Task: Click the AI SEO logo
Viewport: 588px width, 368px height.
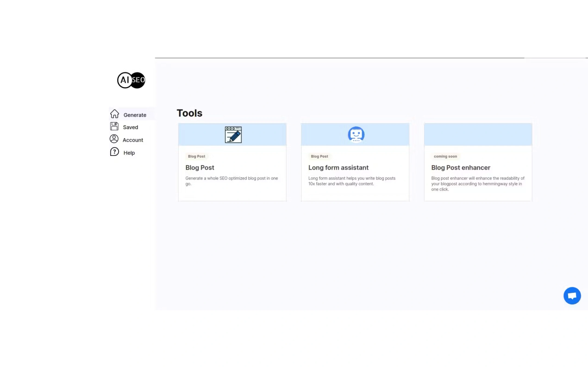Action: coord(131,80)
